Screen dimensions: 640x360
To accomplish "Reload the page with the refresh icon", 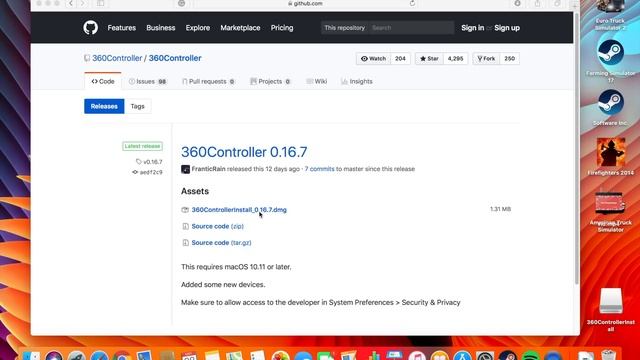I will (x=412, y=3).
